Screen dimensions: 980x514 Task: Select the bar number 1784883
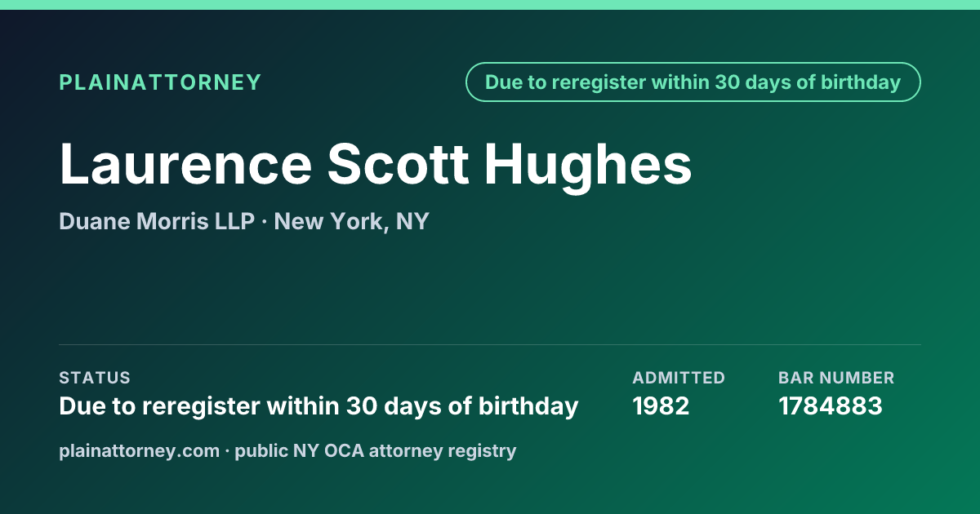point(831,405)
